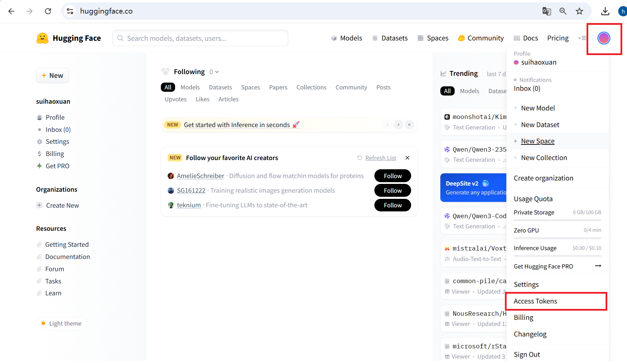
Task: Dismiss the Inference banner with its X
Action: click(x=409, y=125)
